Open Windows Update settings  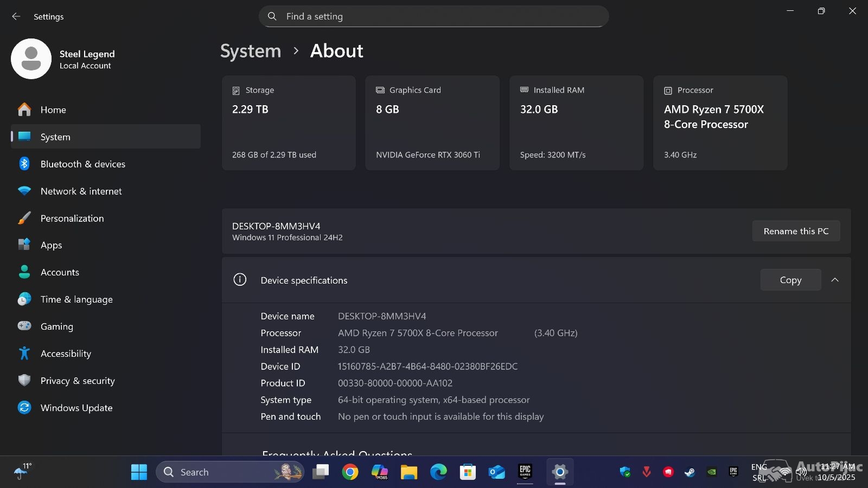pos(76,408)
